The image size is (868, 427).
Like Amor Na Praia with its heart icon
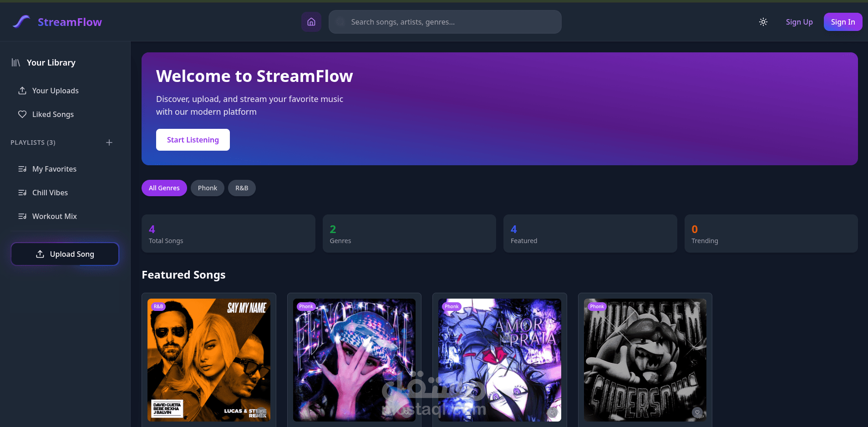pos(552,412)
